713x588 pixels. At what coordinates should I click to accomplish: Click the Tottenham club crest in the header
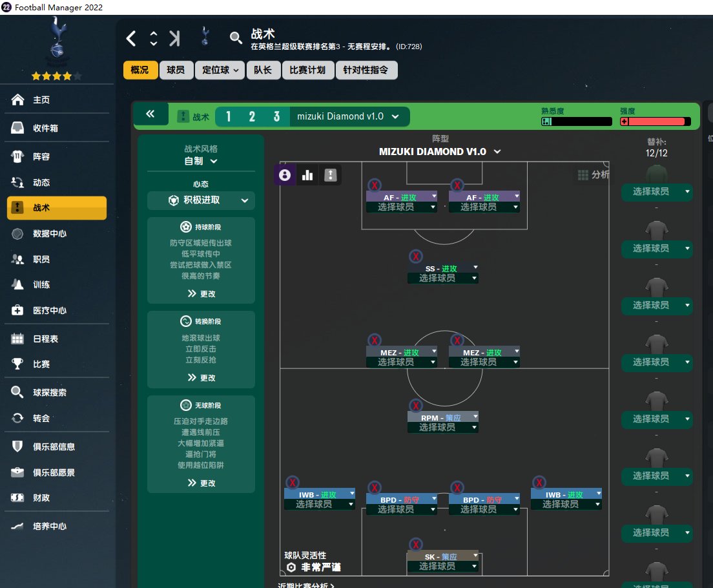click(x=205, y=36)
